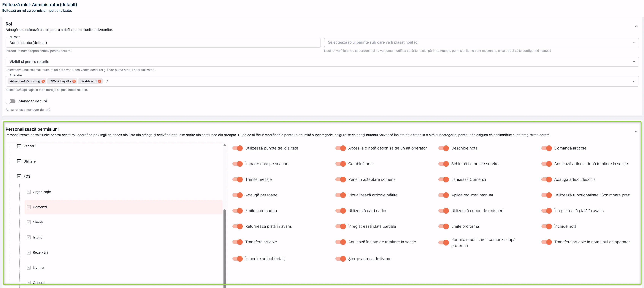Toggle the Manager de tură switch
The height and width of the screenshot is (288, 644).
pos(10,101)
